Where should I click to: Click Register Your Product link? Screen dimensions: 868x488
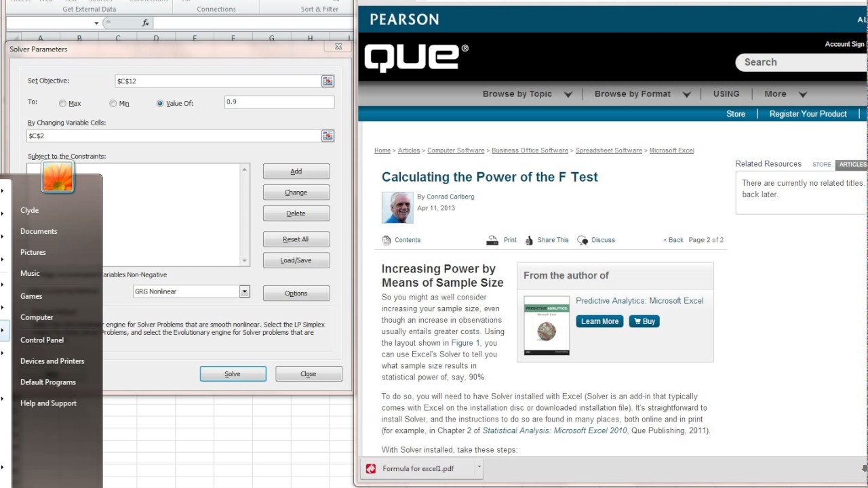pos(808,114)
